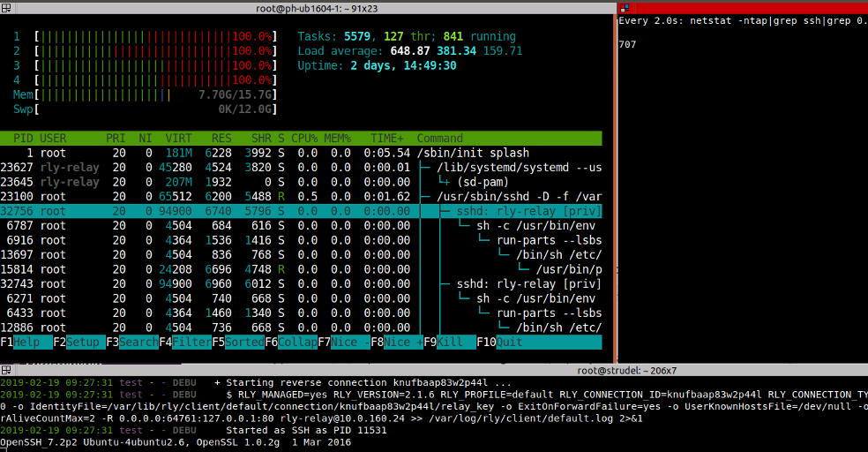Click F7 Nice - to lower niceness
This screenshot has width=868, height=452.
pos(344,343)
